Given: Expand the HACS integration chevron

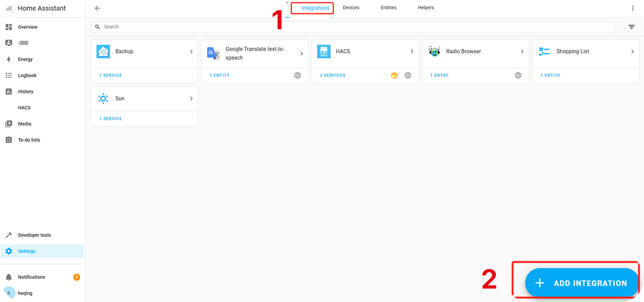Looking at the screenshot, I should (412, 52).
